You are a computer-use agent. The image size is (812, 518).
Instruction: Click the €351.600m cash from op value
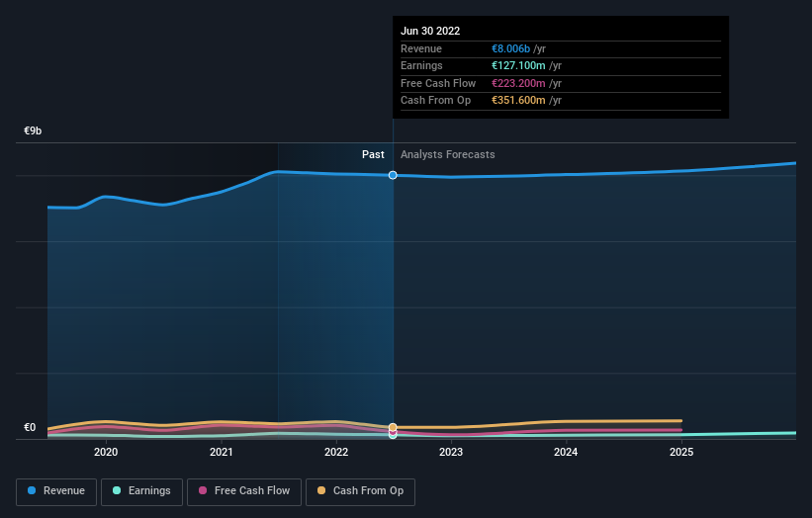[518, 101]
